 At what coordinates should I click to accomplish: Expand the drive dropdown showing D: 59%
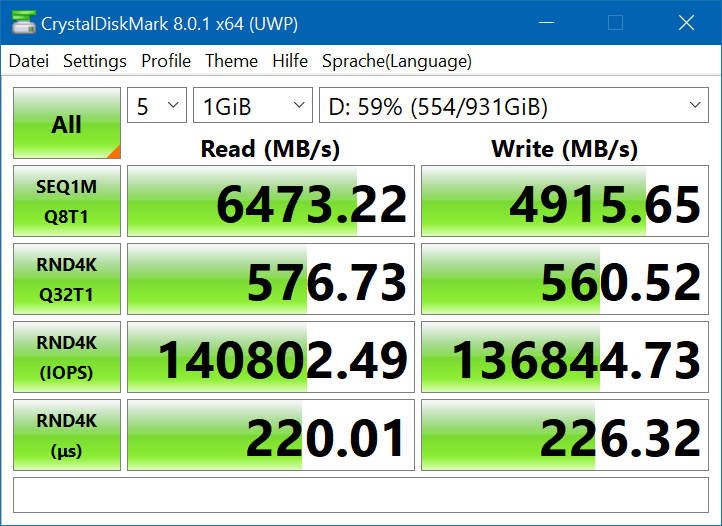514,105
